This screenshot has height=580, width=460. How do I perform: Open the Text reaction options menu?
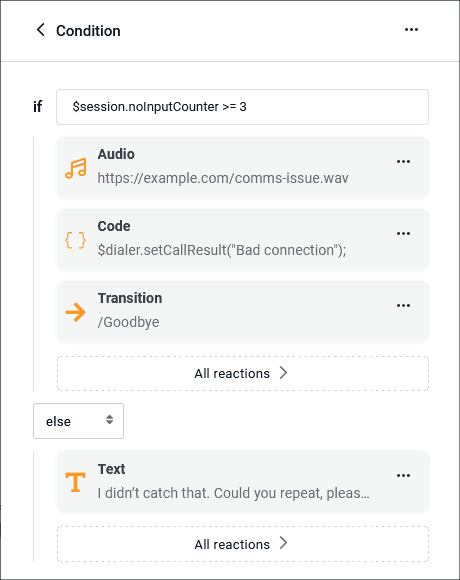click(x=403, y=476)
